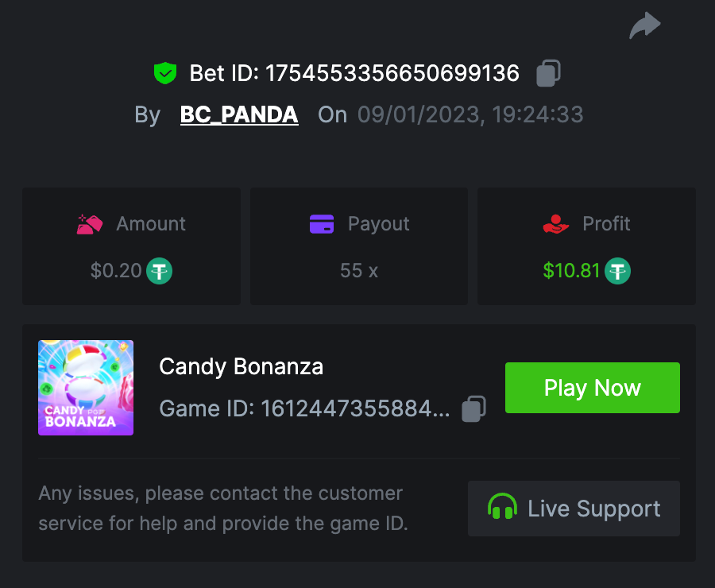
Task: Select the Bet ID text
Action: tap(354, 74)
